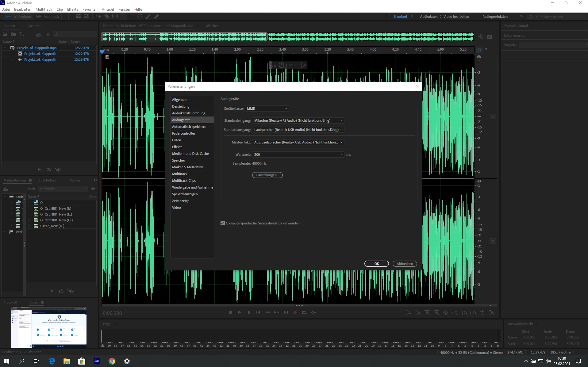
Task: Click the zoom in amplitude icon
Action: [x=409, y=313]
